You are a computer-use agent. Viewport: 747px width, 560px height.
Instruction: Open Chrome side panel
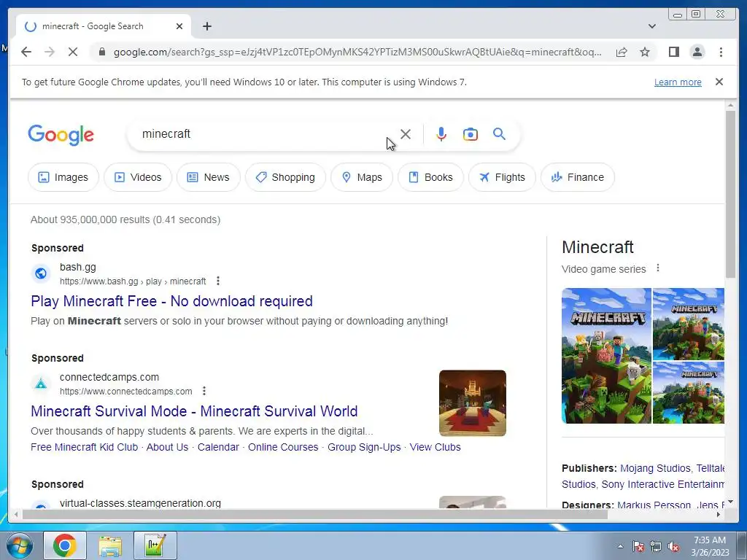[673, 52]
